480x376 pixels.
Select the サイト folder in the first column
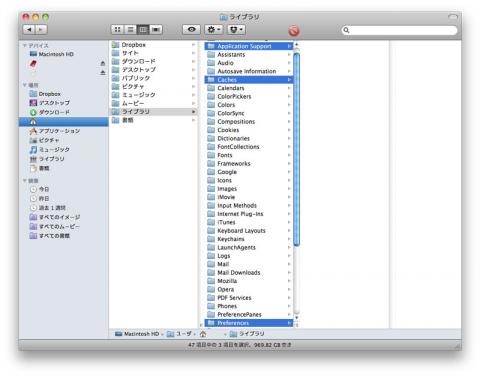tap(153, 53)
